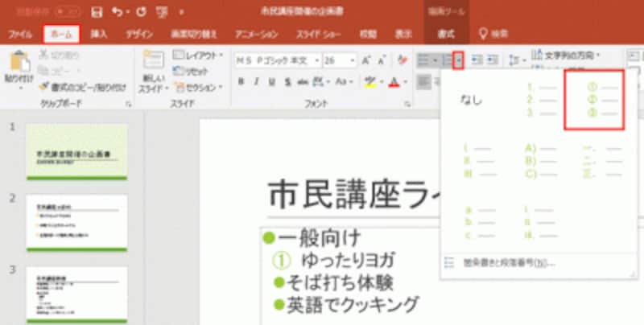Click the clear all formatting icon
Screen dimensions: 644x325
point(402,60)
